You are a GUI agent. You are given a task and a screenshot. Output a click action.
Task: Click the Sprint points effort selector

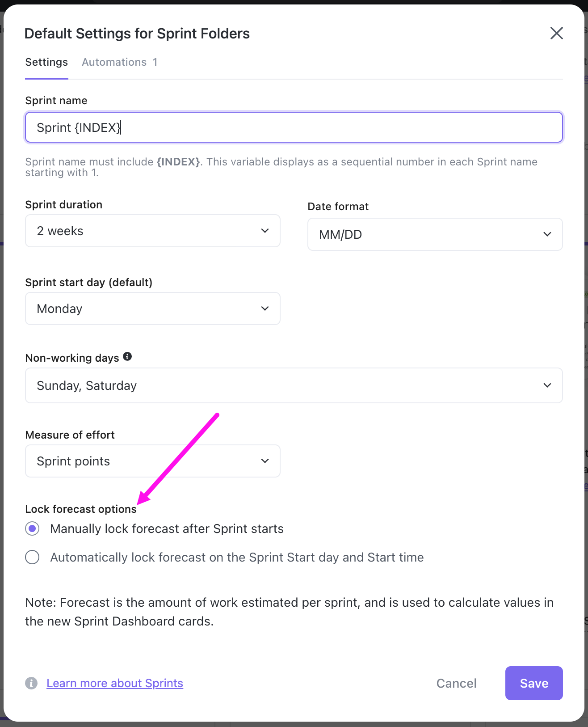[152, 461]
